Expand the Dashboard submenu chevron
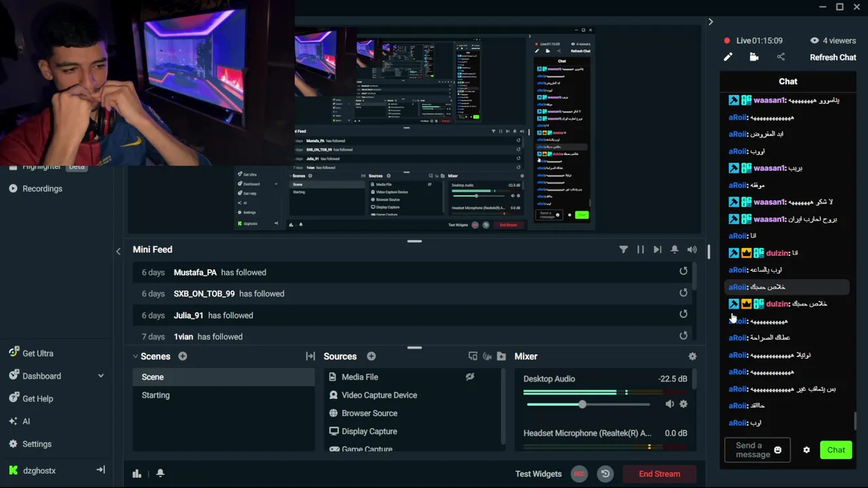Screen dimensions: 868x488 [101, 376]
